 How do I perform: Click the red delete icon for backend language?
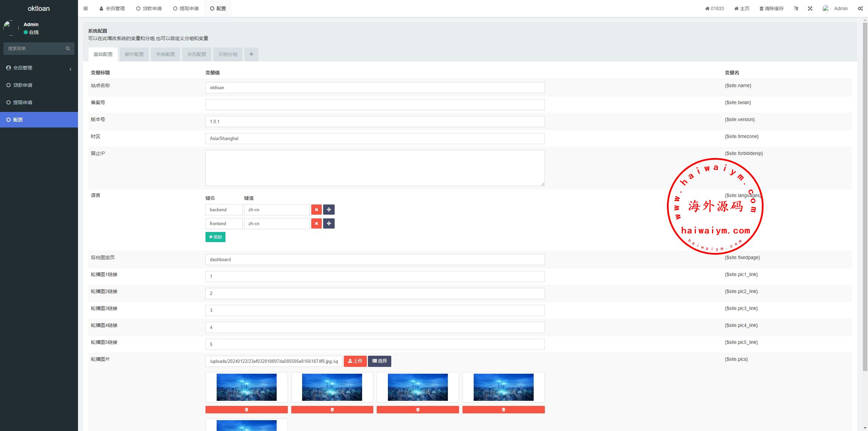316,210
